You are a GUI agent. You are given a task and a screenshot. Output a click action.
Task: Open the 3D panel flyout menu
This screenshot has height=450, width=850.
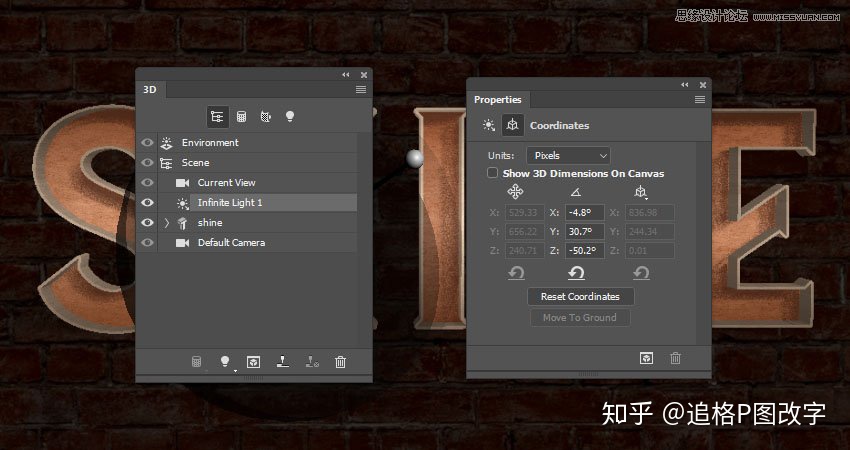point(361,90)
